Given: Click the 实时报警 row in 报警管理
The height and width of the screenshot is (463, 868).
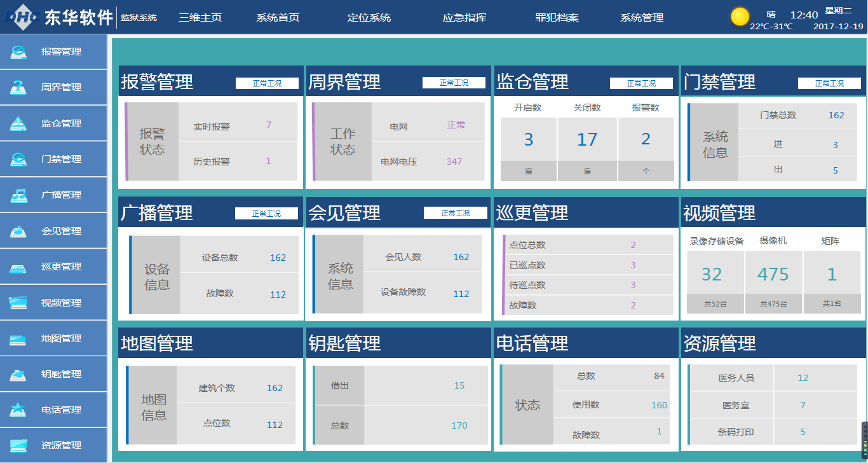Looking at the screenshot, I should [x=237, y=125].
